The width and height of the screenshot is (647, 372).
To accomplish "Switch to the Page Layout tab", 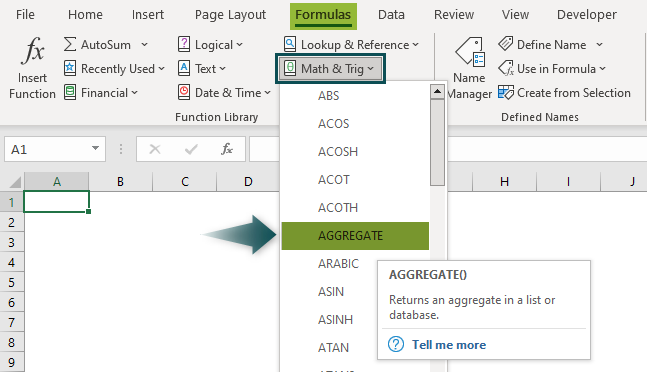I will coord(230,14).
